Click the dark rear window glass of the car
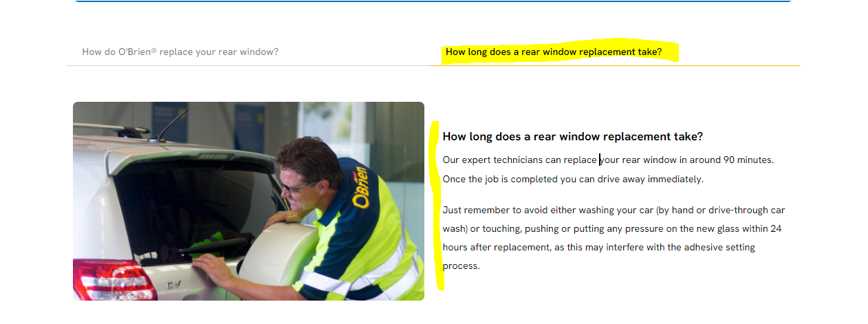This screenshot has width=868, height=324. [193, 206]
